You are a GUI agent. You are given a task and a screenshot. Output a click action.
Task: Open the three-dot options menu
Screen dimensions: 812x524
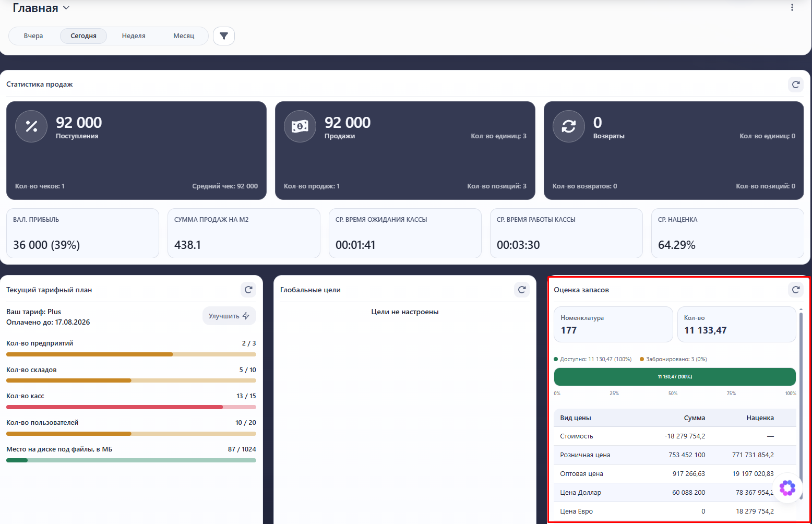tap(792, 7)
